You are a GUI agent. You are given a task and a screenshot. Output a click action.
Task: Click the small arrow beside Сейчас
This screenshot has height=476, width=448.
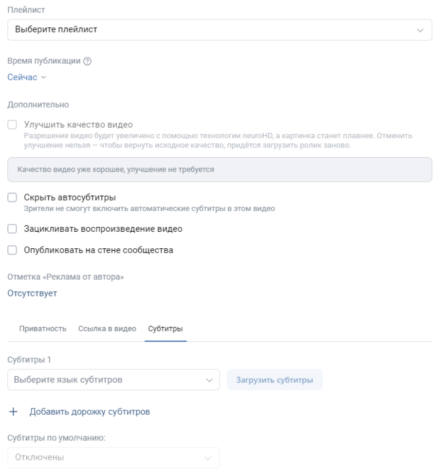pyautogui.click(x=44, y=78)
